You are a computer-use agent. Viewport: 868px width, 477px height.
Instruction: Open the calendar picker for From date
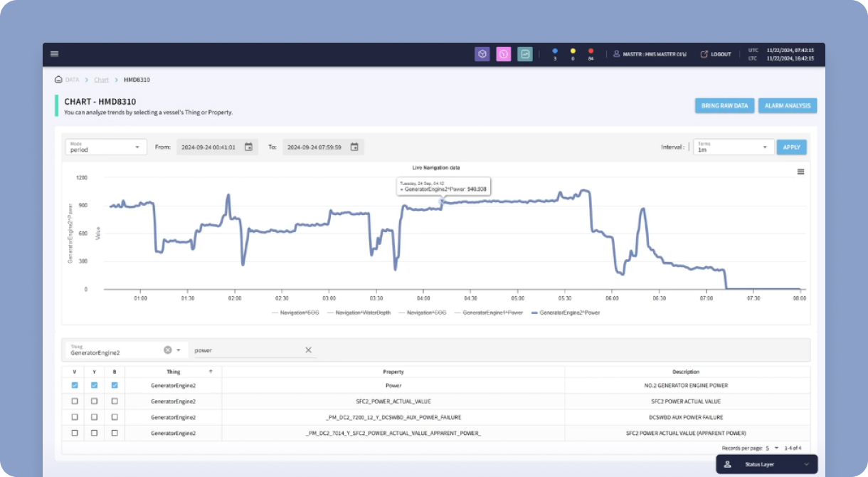click(x=248, y=147)
